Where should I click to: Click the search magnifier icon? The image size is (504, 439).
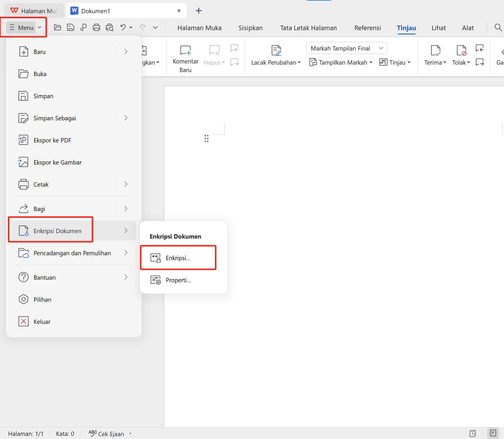pos(498,28)
